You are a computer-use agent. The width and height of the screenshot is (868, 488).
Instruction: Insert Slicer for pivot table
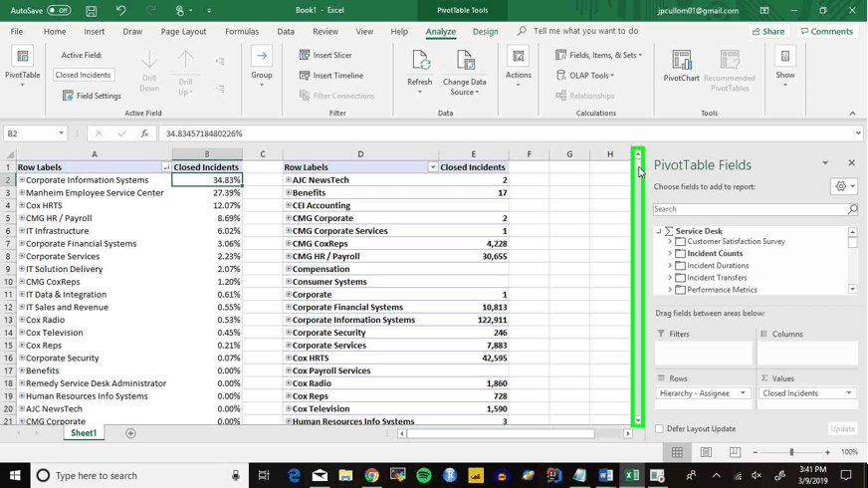coord(325,55)
